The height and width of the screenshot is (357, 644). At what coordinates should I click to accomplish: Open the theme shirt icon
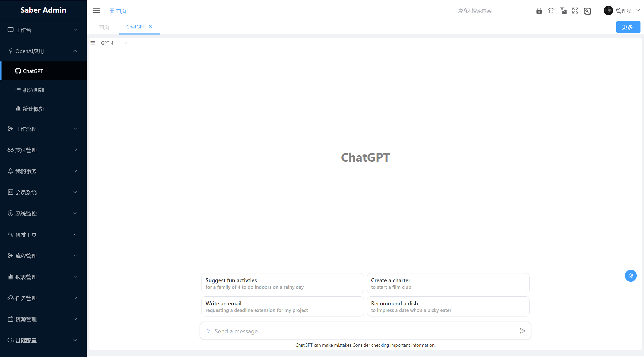click(x=551, y=11)
